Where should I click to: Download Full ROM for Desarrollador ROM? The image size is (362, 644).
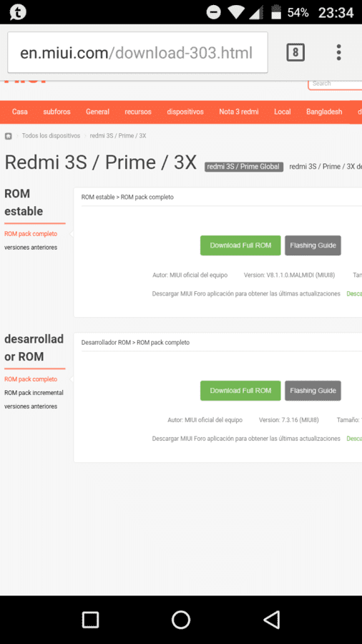pyautogui.click(x=240, y=391)
